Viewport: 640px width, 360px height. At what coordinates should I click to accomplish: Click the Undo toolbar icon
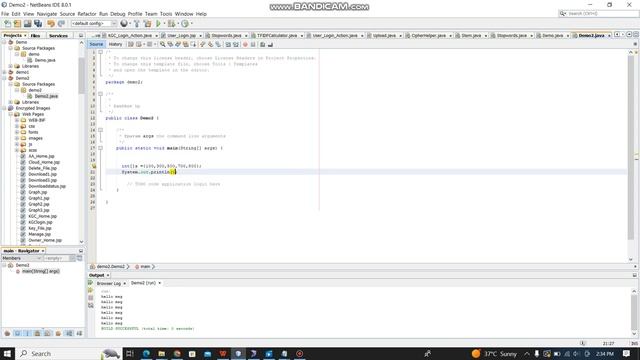[51, 24]
